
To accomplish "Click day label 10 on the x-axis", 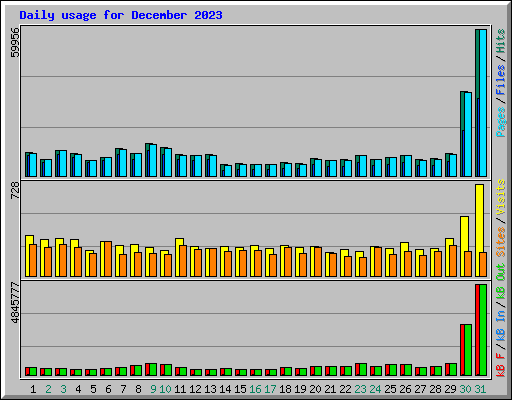I will tap(165, 389).
